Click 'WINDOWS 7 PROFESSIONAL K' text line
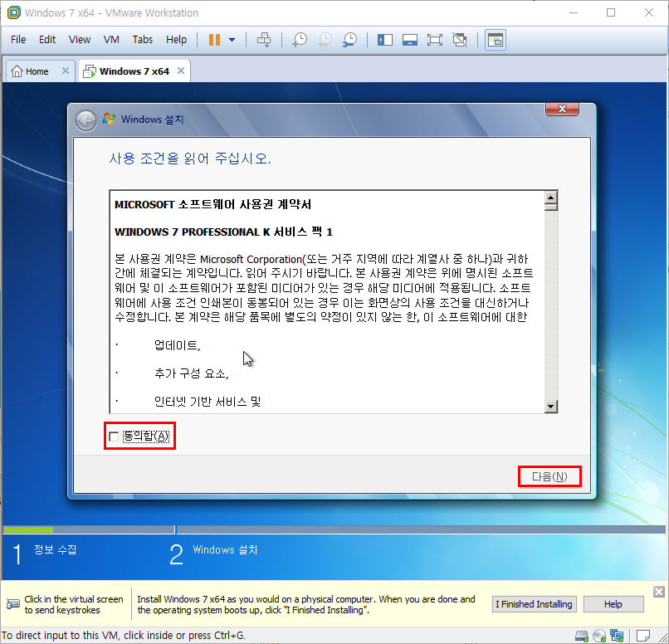 click(x=223, y=232)
